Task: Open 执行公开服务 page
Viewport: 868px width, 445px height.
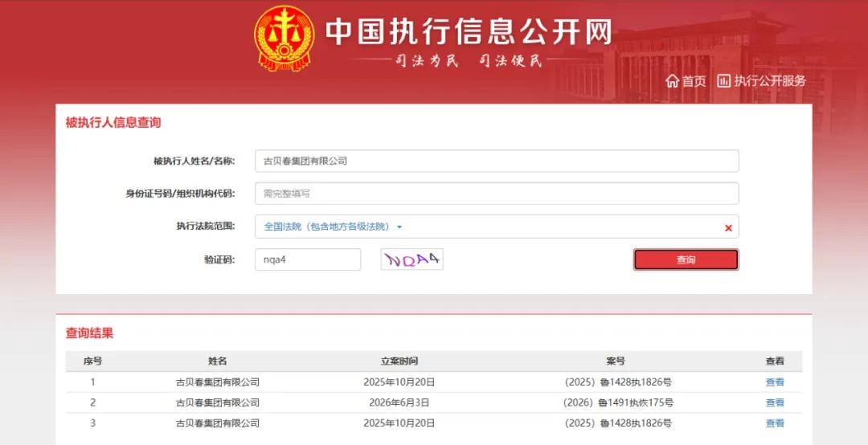Action: point(762,81)
